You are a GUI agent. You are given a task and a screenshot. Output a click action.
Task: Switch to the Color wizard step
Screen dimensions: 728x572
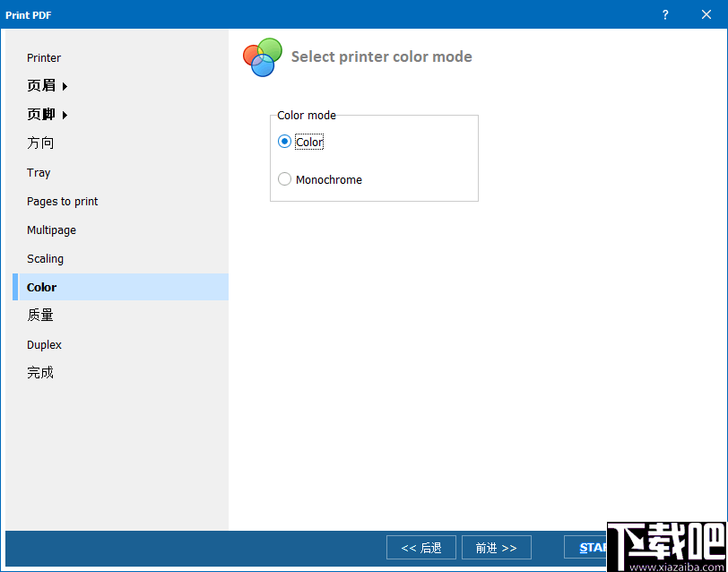[x=41, y=287]
